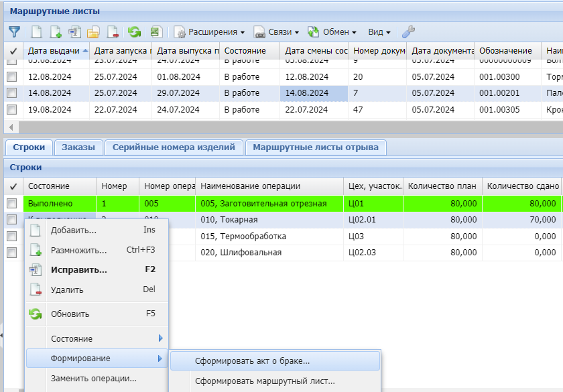Click the new blank document toolbar icon
This screenshot has height=392, width=563.
click(x=37, y=31)
